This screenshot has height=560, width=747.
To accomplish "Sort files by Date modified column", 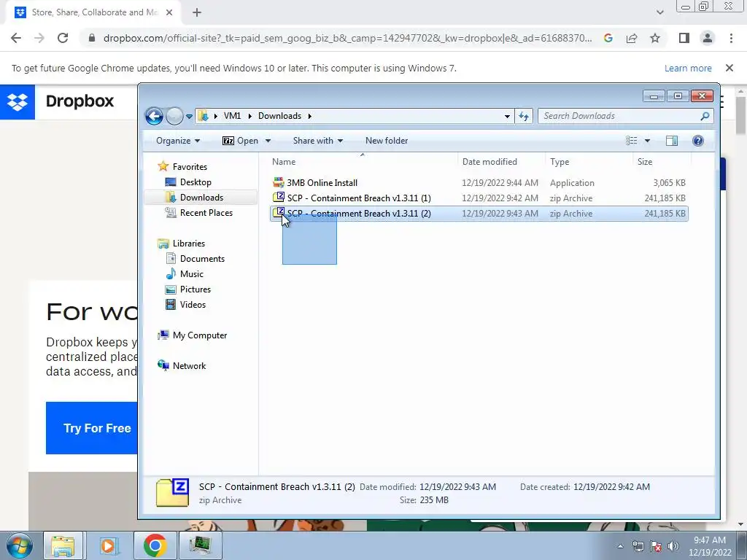I will [x=489, y=162].
